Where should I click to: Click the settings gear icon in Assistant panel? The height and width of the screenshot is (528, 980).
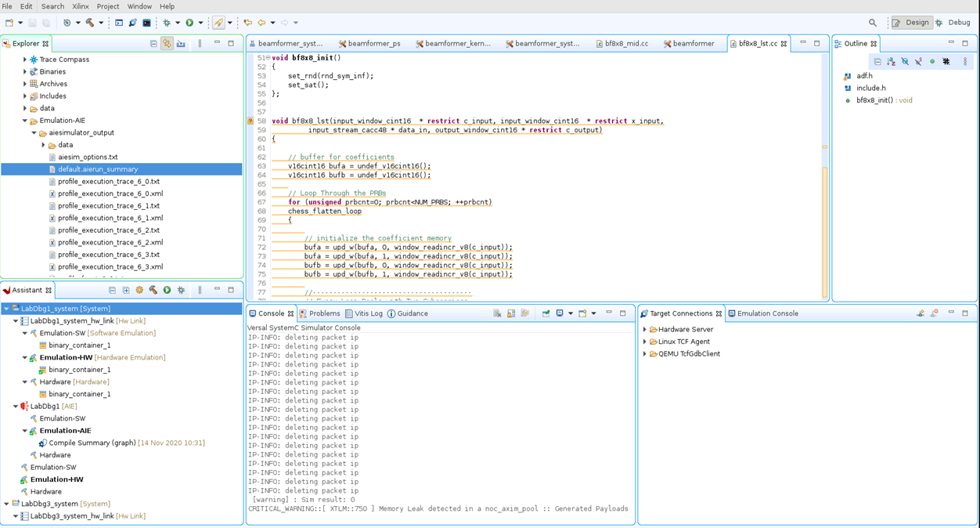pos(139,291)
